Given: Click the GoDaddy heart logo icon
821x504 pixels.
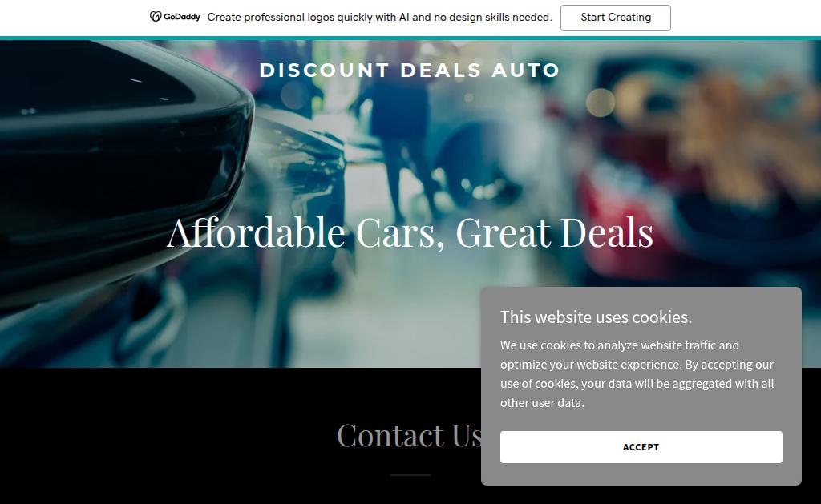Looking at the screenshot, I should [x=156, y=17].
